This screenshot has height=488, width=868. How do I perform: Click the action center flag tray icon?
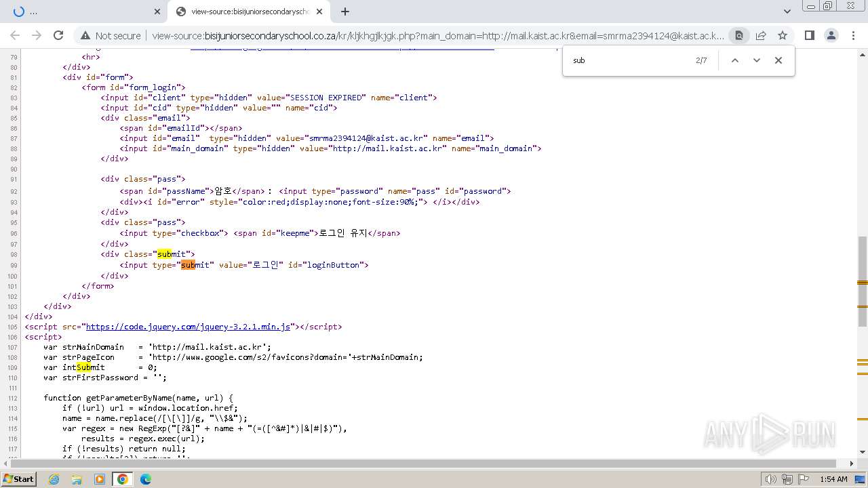(804, 479)
